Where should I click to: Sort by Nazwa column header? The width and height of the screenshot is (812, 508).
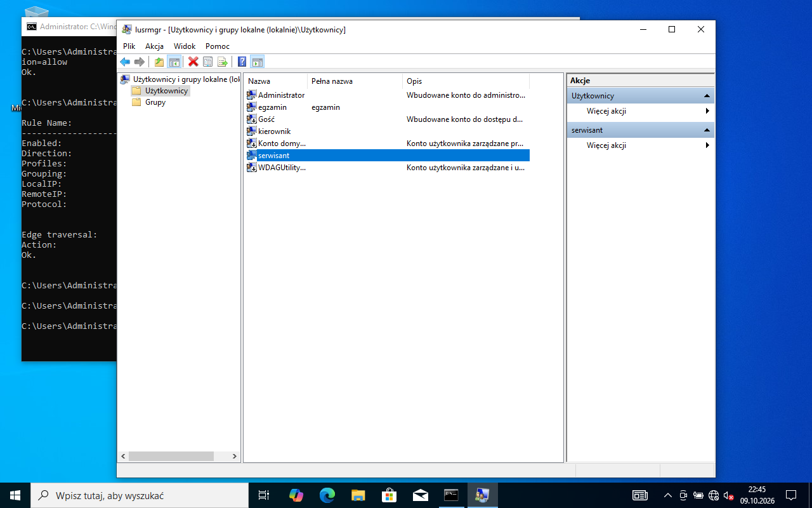(x=275, y=81)
